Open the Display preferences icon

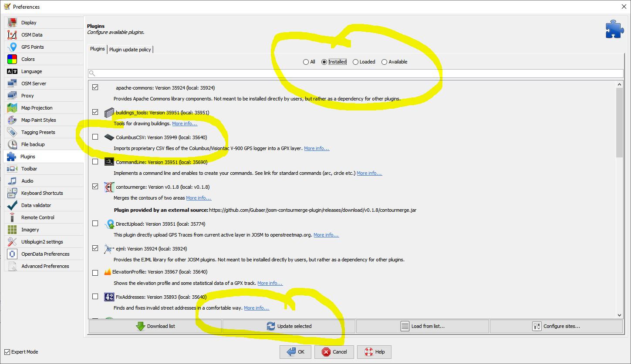click(12, 23)
